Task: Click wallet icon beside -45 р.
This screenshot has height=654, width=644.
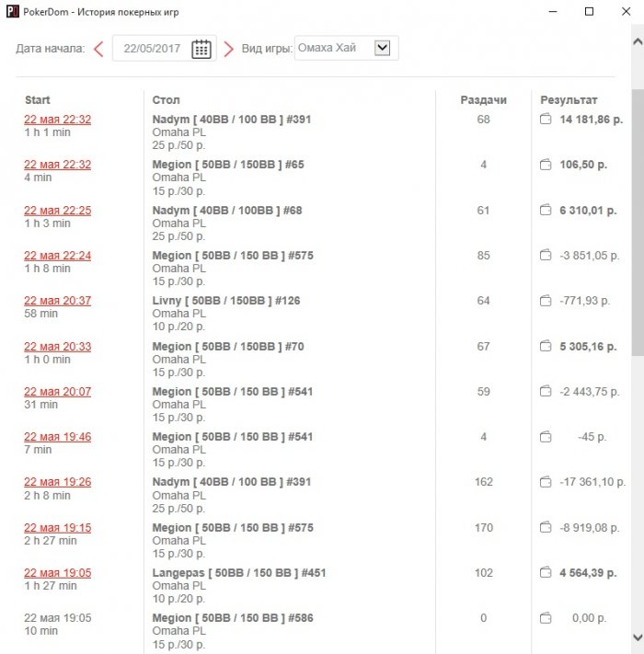Action: (x=546, y=437)
